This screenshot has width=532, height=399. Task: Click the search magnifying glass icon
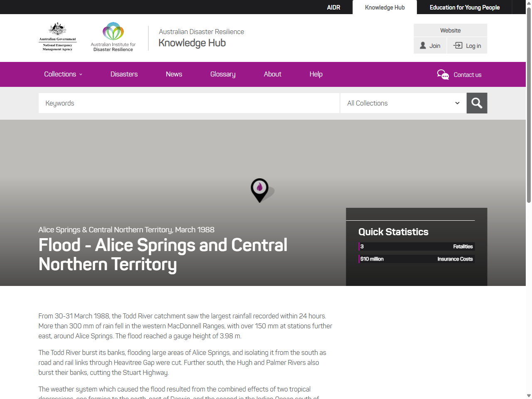click(x=476, y=103)
